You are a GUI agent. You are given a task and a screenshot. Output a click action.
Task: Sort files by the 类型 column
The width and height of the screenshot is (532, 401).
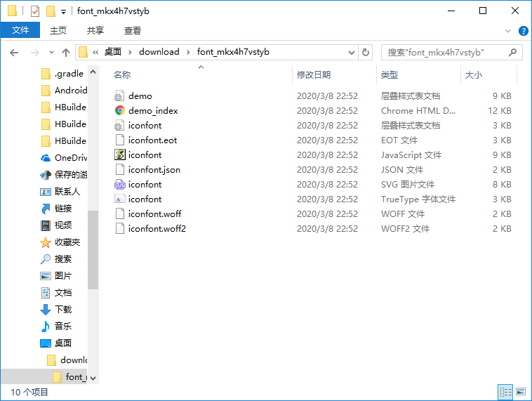coord(389,74)
